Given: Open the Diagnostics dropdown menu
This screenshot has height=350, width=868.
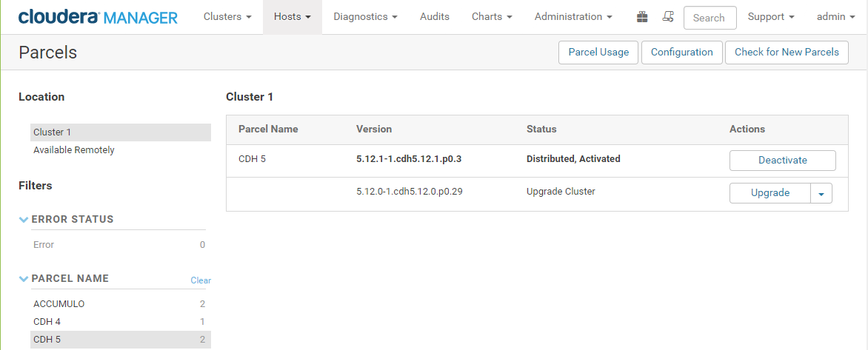Looking at the screenshot, I should coord(365,17).
